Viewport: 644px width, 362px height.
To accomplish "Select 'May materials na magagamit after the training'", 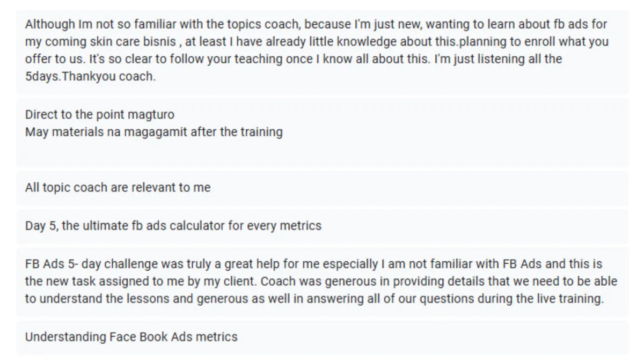I will tap(154, 131).
